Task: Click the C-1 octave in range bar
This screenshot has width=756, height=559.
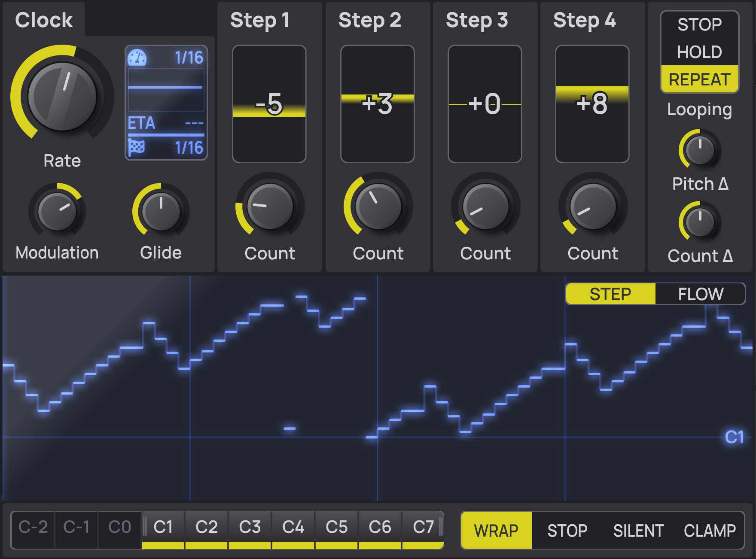Action: tap(76, 530)
